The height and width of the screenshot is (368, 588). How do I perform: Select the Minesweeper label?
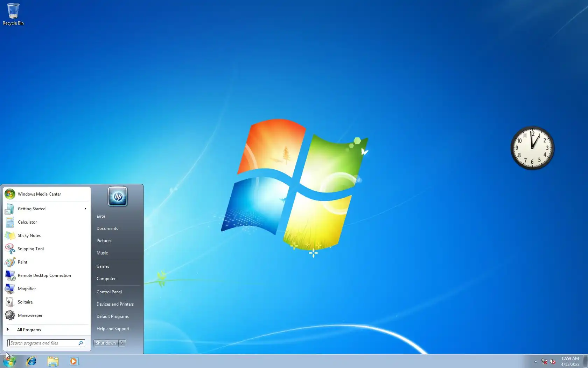(30, 315)
